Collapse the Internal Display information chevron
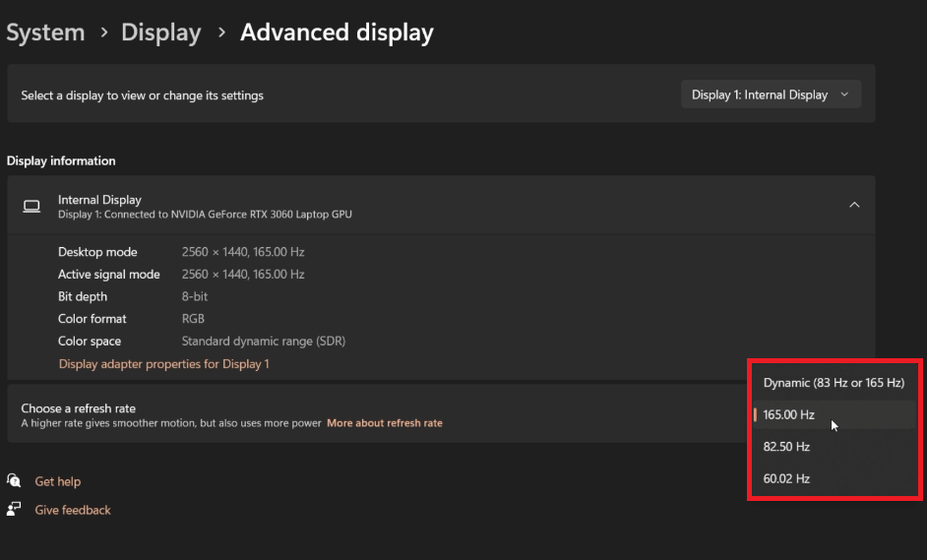 (x=854, y=205)
